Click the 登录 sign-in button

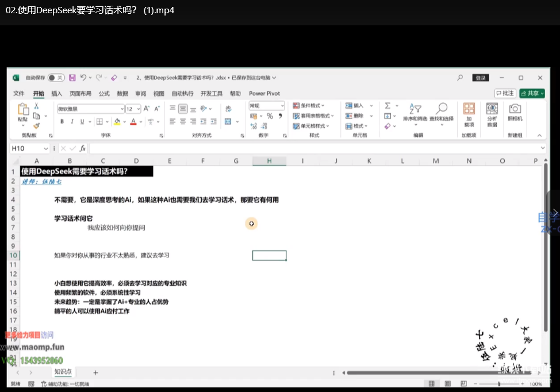click(480, 78)
